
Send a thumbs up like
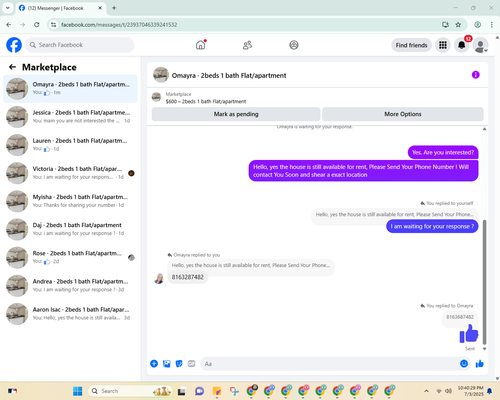pos(480,364)
